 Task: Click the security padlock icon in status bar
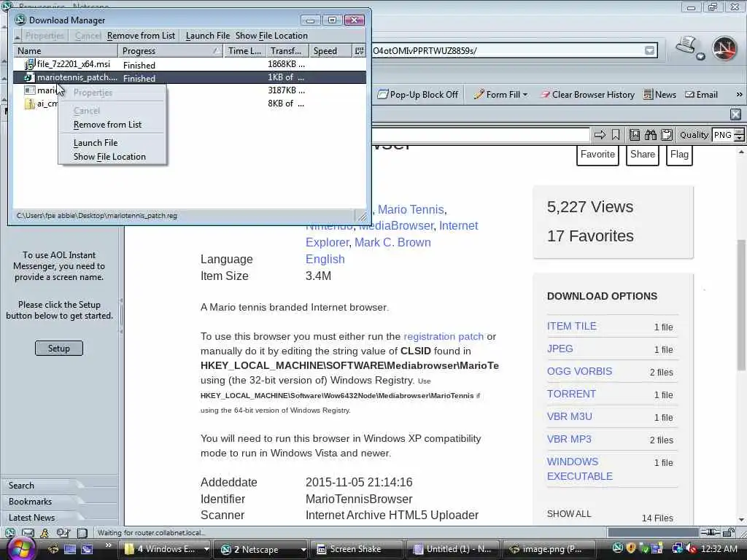tap(729, 532)
